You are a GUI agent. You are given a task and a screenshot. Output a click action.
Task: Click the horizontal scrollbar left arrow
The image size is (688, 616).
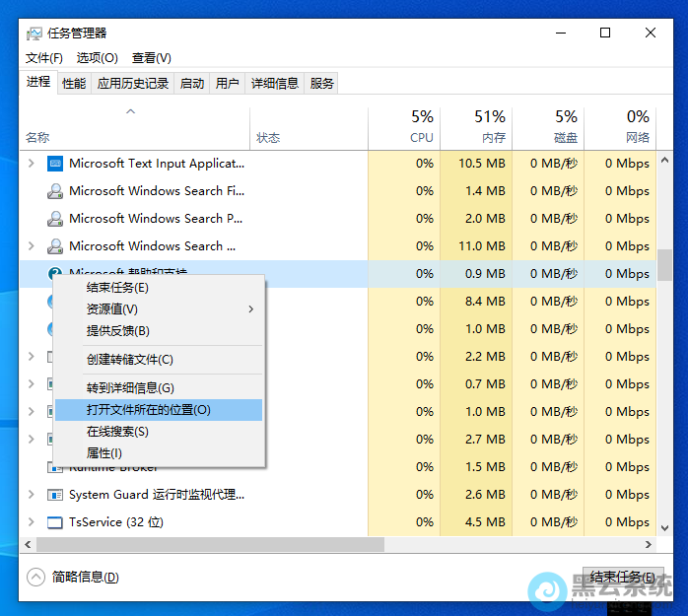click(x=28, y=544)
